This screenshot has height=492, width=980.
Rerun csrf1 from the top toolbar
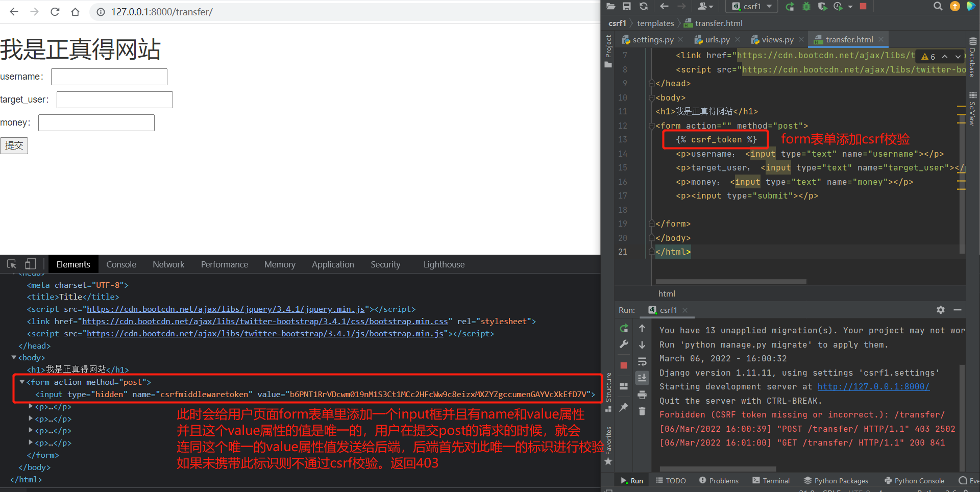pyautogui.click(x=790, y=6)
